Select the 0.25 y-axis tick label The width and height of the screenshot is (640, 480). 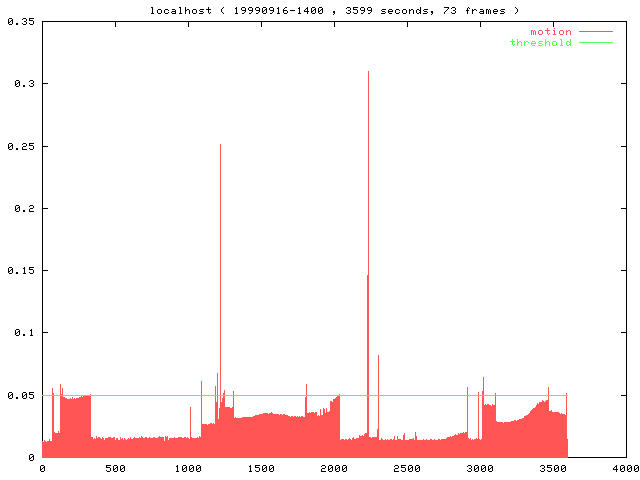pos(19,146)
